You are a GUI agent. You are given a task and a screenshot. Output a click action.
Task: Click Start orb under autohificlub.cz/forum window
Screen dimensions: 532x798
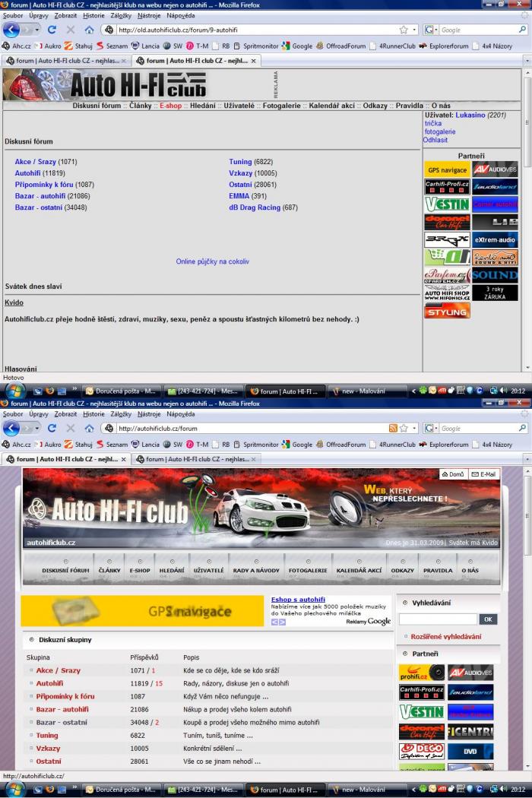point(15,790)
